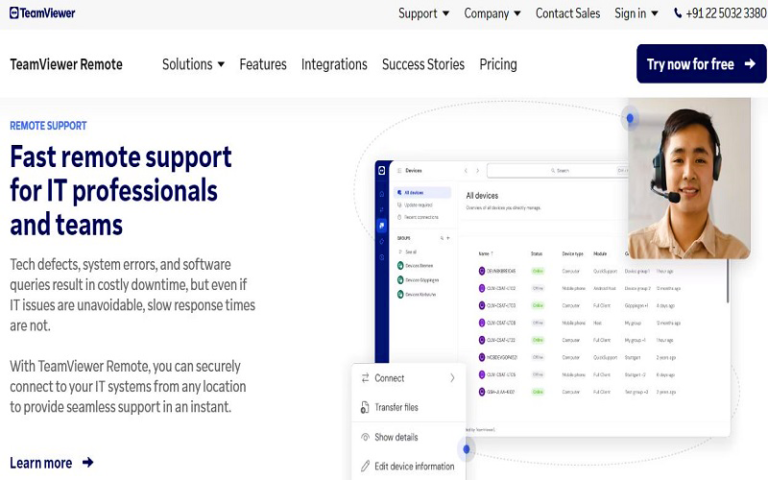The height and width of the screenshot is (480, 768).
Task: Click the Connect swap-arrows icon in context menu
Action: 365,378
